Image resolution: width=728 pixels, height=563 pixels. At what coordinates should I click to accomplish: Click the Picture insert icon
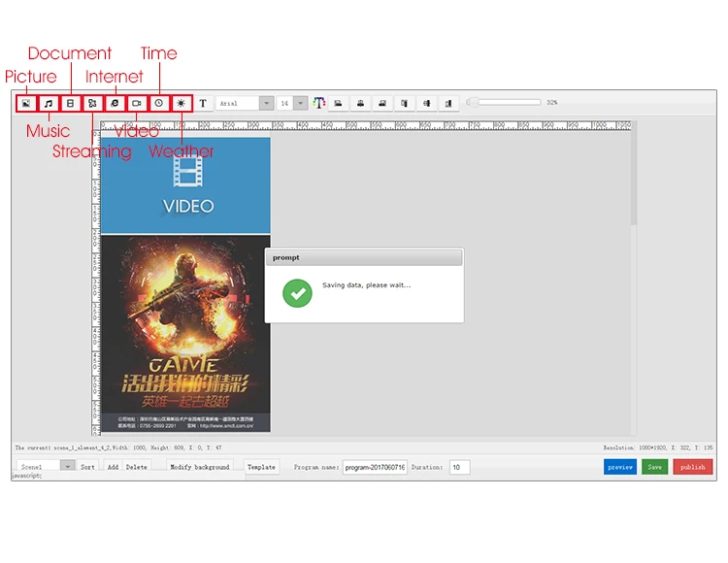26,103
